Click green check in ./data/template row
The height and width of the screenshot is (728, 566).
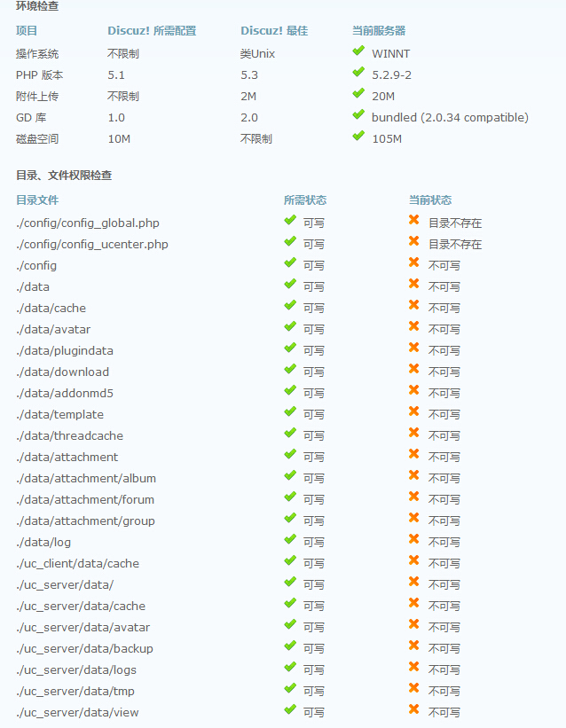290,411
